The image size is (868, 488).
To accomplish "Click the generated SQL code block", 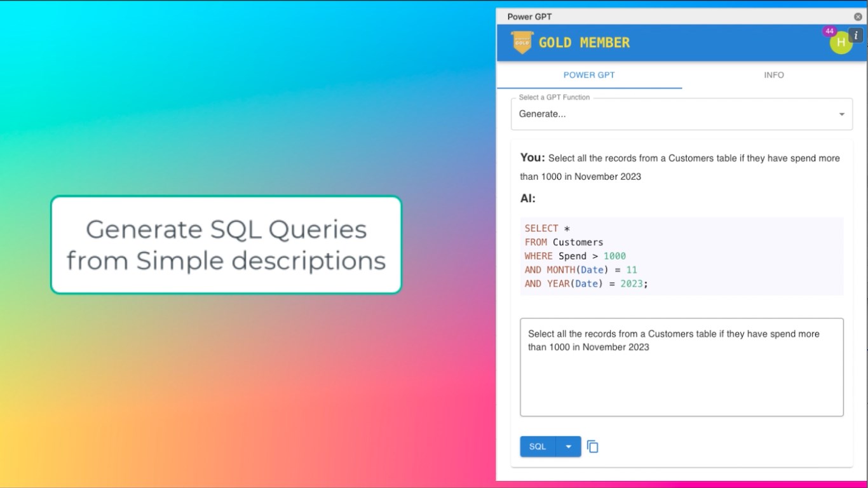I will 682,256.
